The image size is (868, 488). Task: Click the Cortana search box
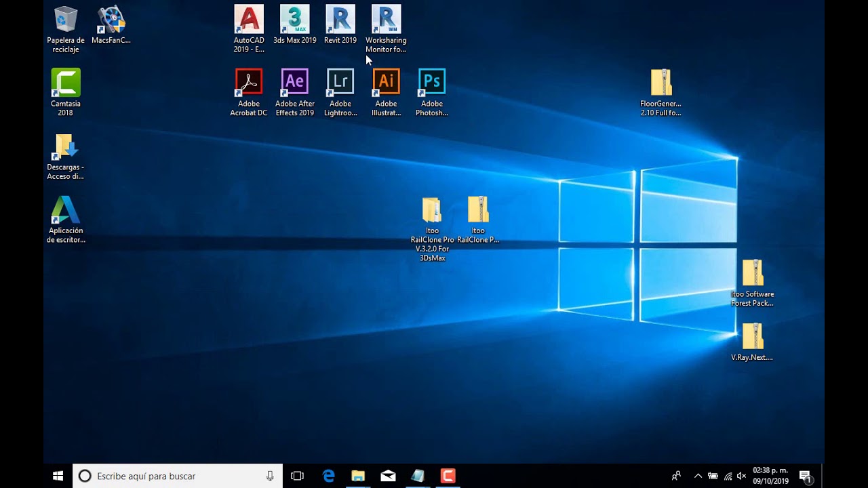[178, 476]
